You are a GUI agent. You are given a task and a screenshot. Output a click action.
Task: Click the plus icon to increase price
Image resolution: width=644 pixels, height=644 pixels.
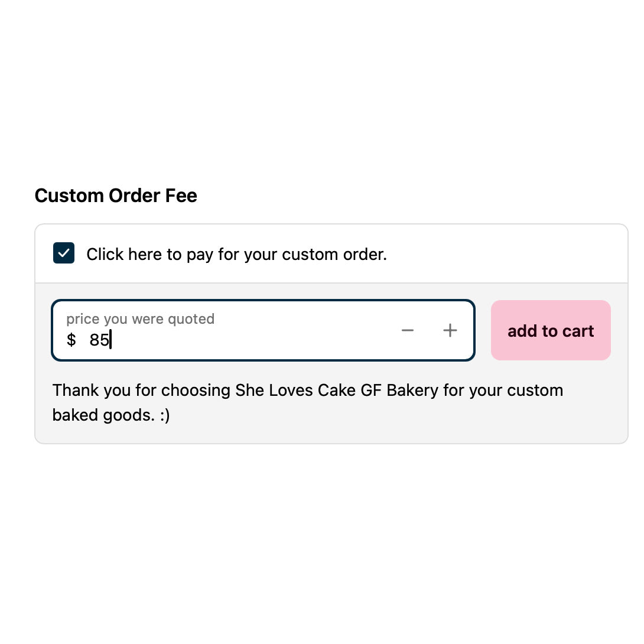pyautogui.click(x=450, y=330)
